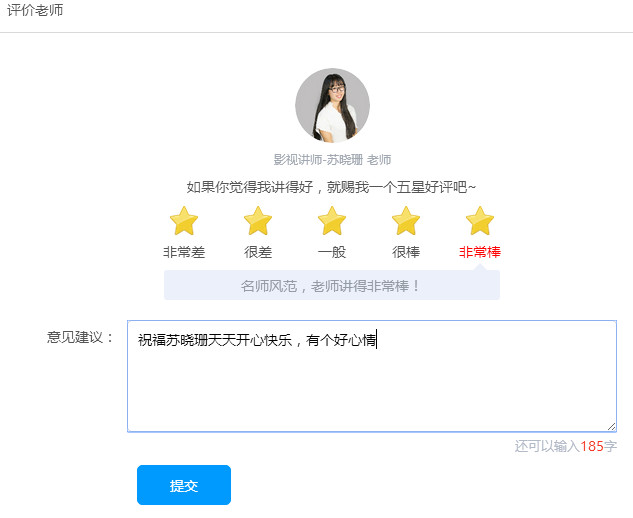Click the first star for 非常差 rating

coord(184,221)
